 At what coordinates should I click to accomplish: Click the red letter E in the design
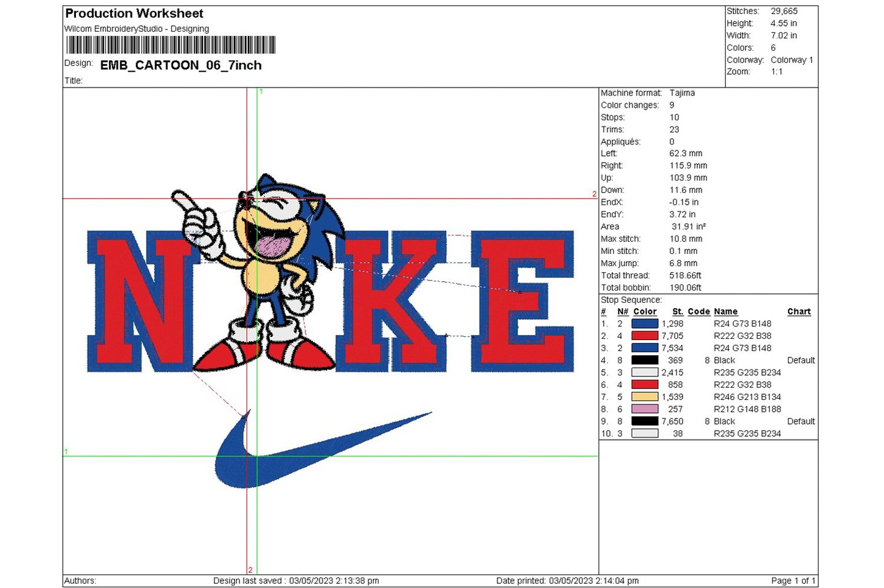pyautogui.click(x=522, y=302)
